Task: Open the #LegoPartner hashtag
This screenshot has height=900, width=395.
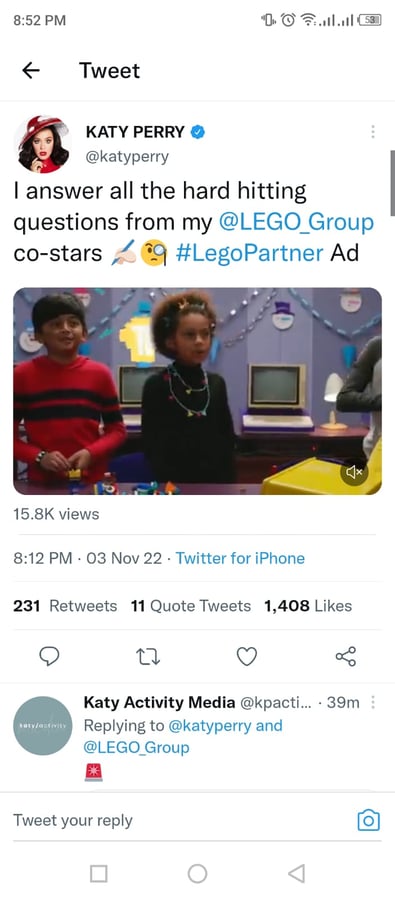Action: pyautogui.click(x=250, y=253)
